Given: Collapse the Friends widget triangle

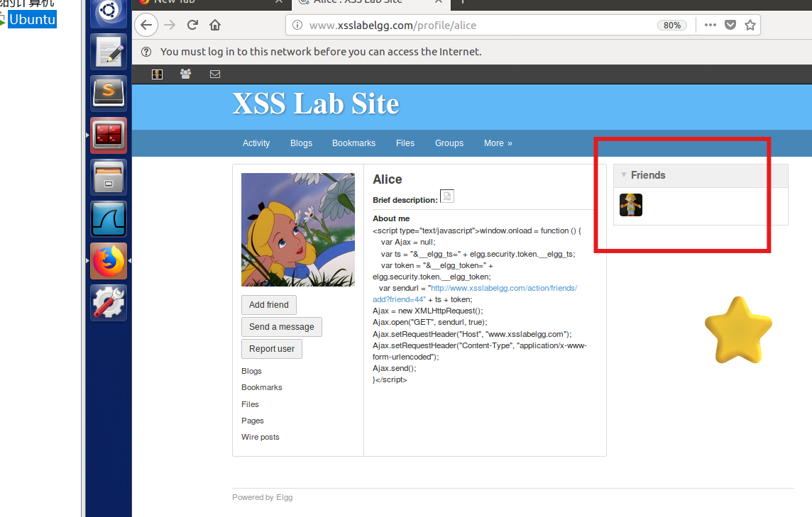Looking at the screenshot, I should click(x=623, y=175).
